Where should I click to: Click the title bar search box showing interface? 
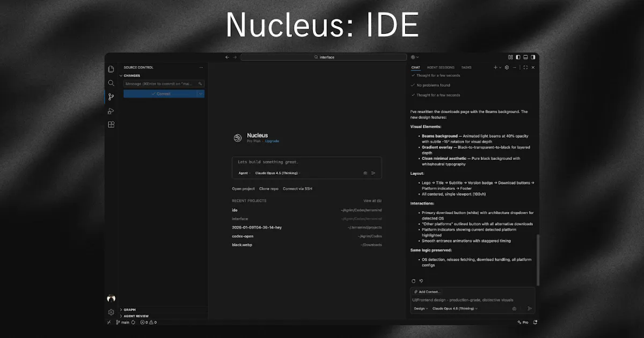point(324,57)
